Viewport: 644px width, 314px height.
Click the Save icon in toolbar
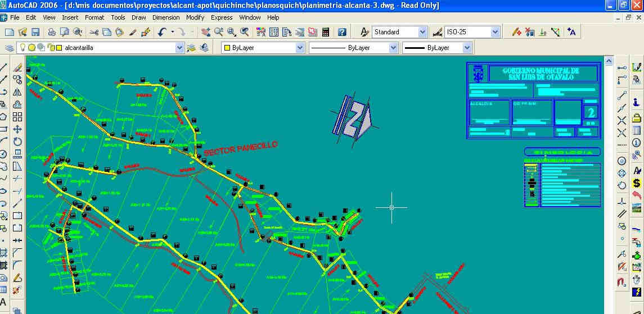(x=35, y=32)
